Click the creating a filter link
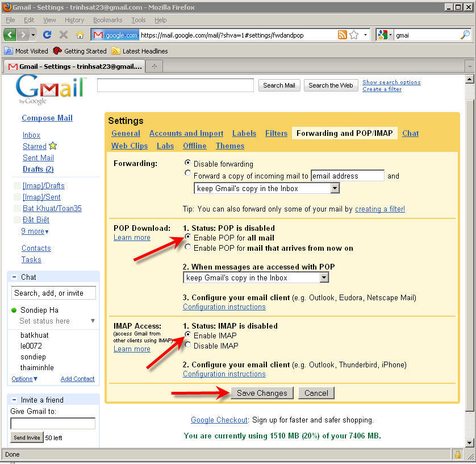 point(380,209)
